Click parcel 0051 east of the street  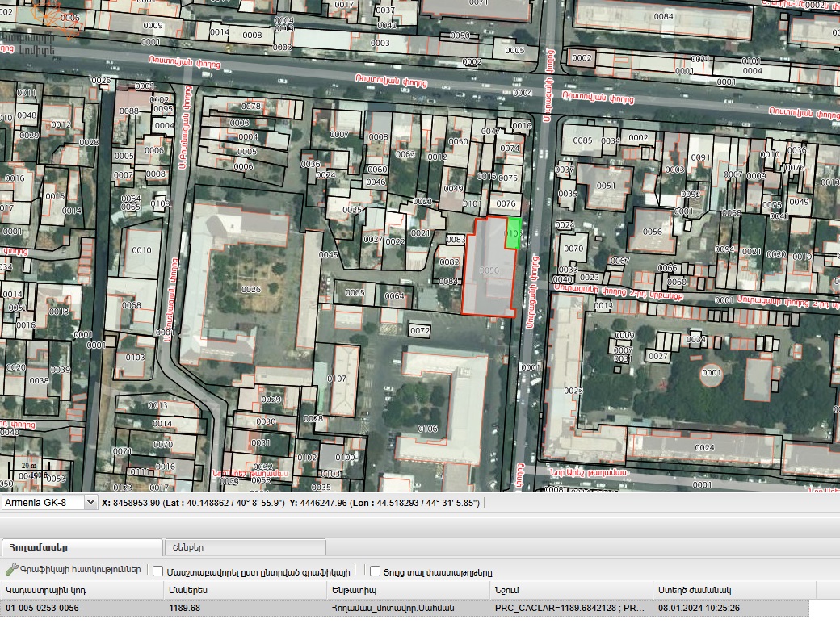pyautogui.click(x=606, y=186)
